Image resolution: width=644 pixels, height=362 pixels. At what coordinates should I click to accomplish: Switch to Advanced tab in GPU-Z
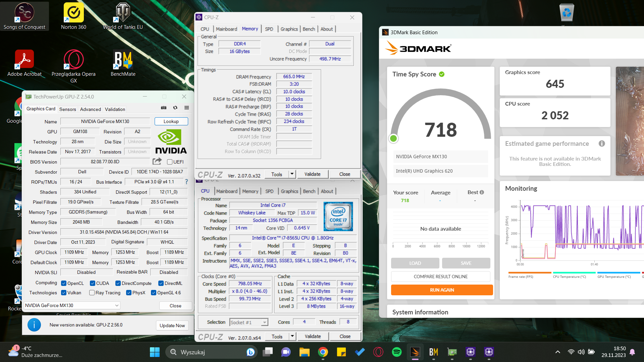pyautogui.click(x=91, y=109)
